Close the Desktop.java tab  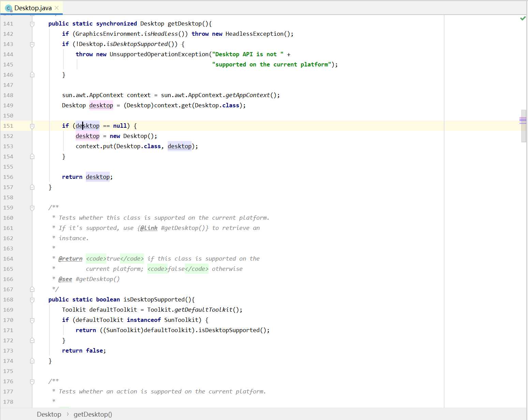[x=57, y=8]
